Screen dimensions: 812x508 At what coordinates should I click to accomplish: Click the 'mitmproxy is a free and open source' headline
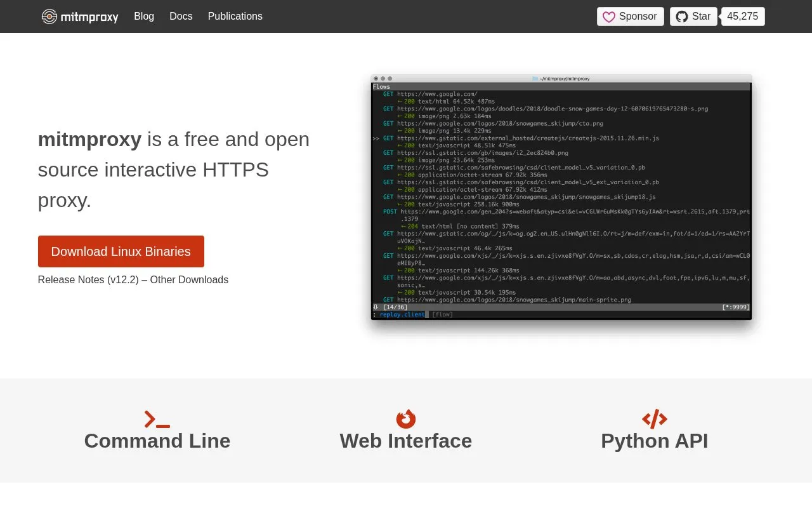(x=174, y=170)
